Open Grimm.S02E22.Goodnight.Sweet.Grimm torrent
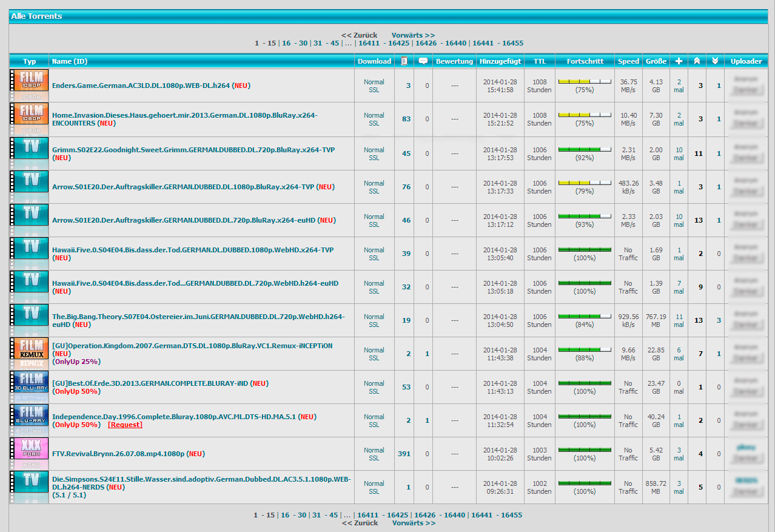The width and height of the screenshot is (775, 532). click(193, 150)
